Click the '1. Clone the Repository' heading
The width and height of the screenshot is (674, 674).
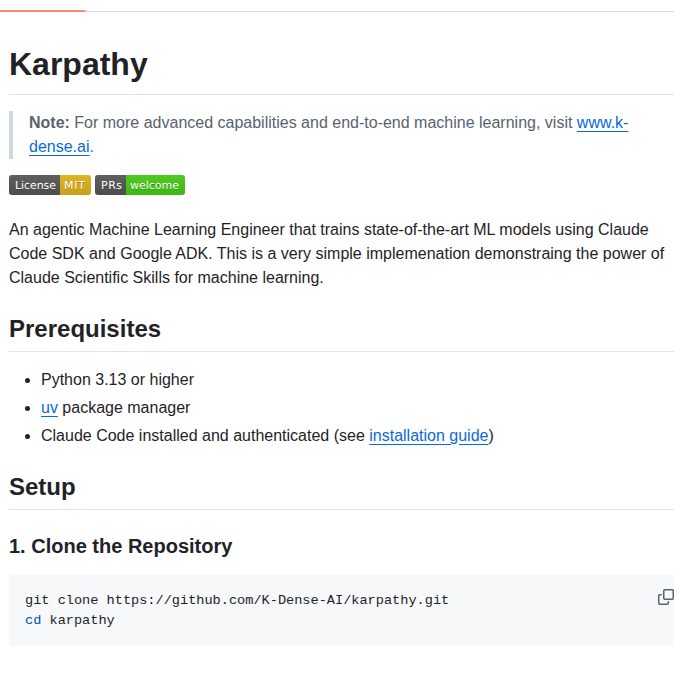click(120, 546)
